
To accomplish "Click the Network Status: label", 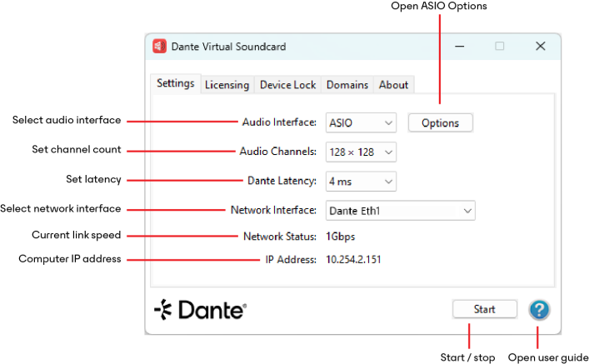I will pyautogui.click(x=280, y=237).
